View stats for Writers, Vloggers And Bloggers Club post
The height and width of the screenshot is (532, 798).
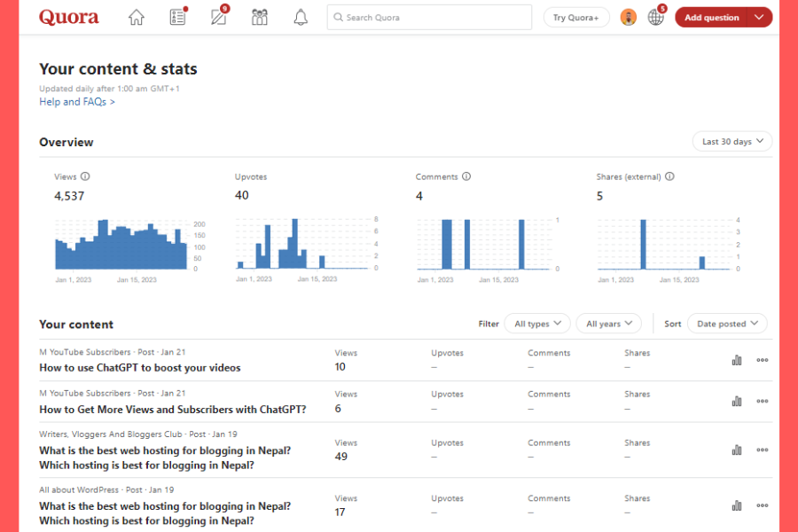pos(737,450)
